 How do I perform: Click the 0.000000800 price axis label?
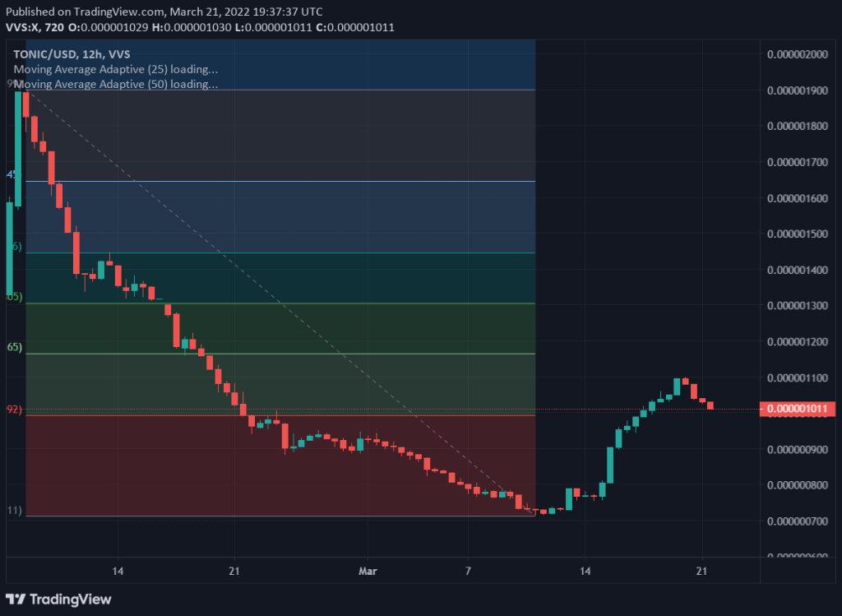[x=798, y=485]
